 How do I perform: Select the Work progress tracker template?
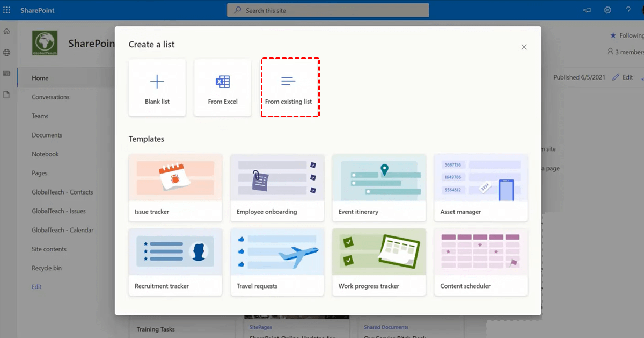pyautogui.click(x=379, y=262)
